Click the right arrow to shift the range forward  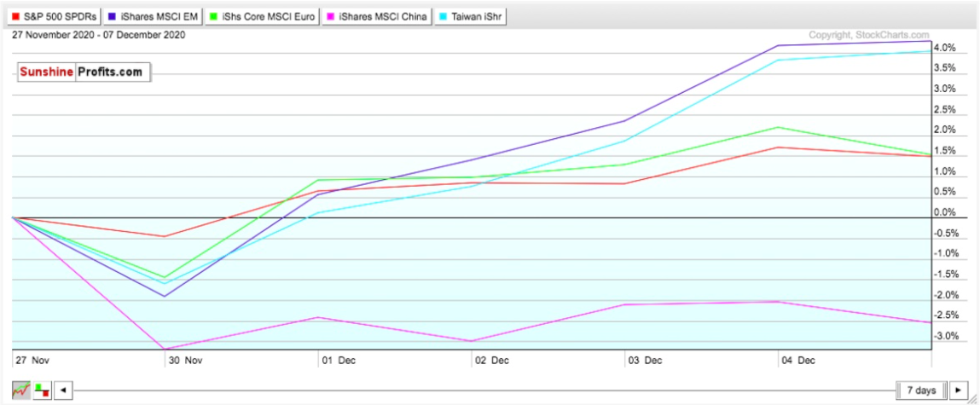(x=958, y=391)
